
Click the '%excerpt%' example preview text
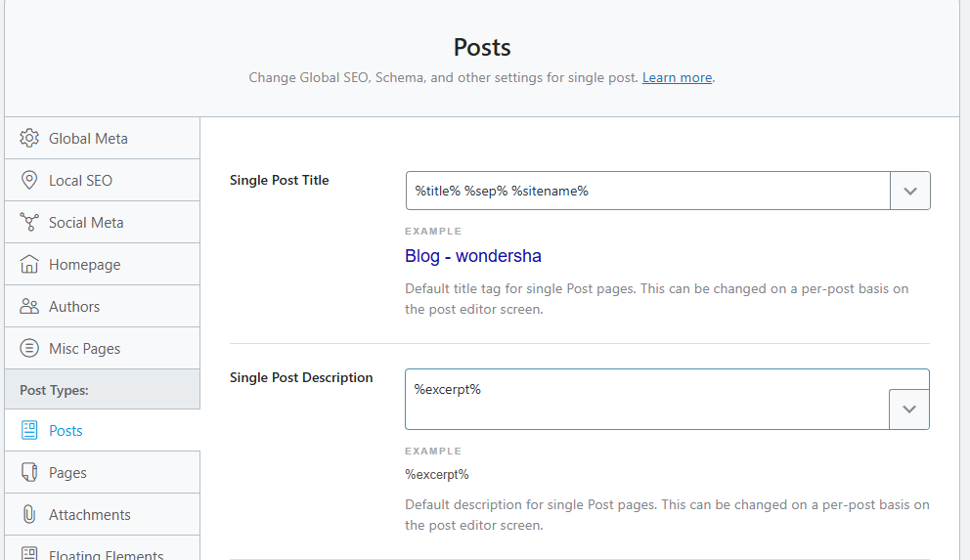[x=437, y=474]
